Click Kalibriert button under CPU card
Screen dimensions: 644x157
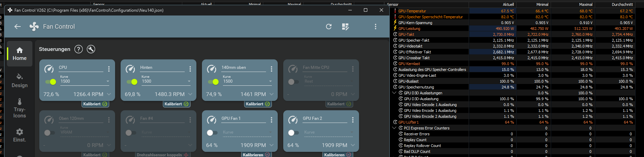point(95,104)
